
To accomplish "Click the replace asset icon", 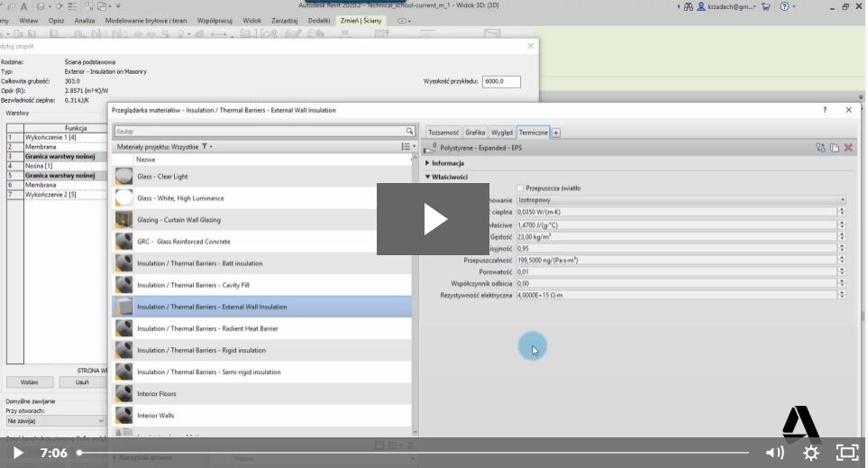I will (x=820, y=148).
